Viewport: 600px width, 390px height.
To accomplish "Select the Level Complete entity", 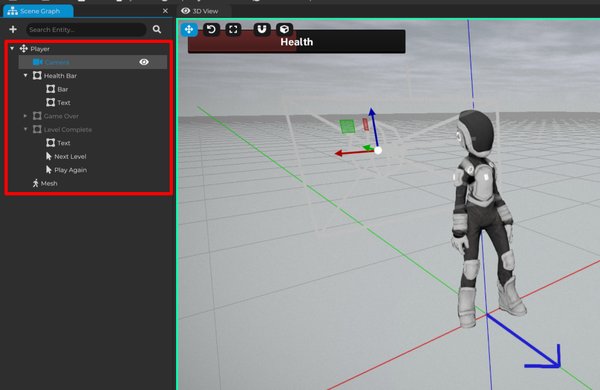I will click(68, 129).
